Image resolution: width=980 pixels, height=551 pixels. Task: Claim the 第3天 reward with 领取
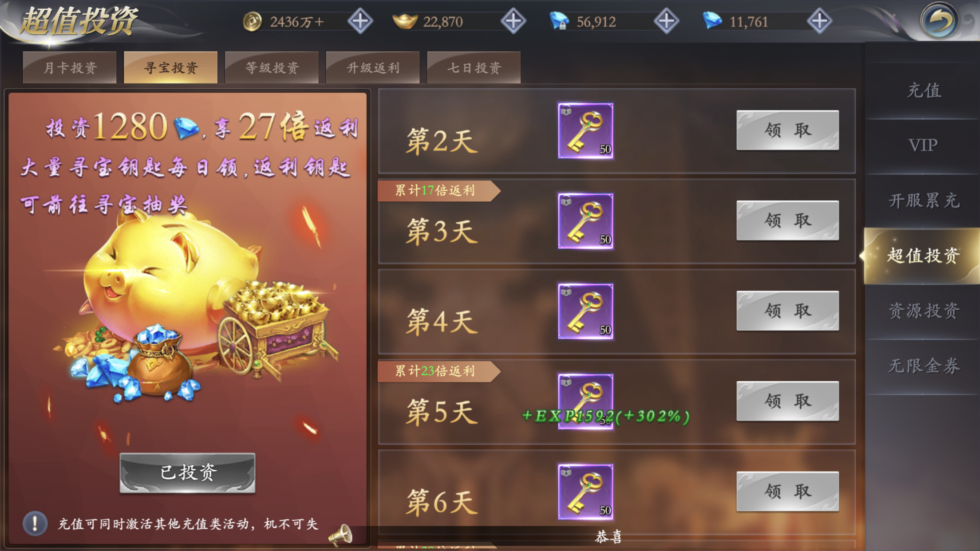(787, 220)
